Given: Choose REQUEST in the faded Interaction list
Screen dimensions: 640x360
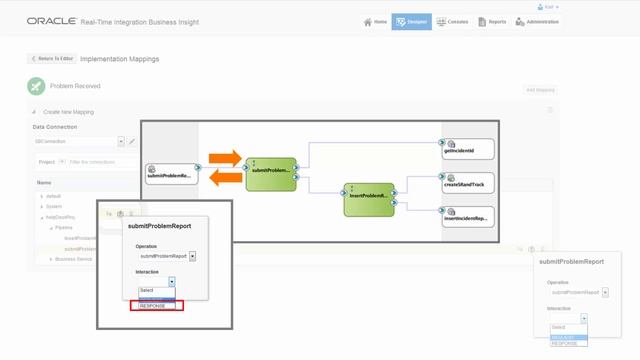Looking at the screenshot, I should (x=569, y=338).
